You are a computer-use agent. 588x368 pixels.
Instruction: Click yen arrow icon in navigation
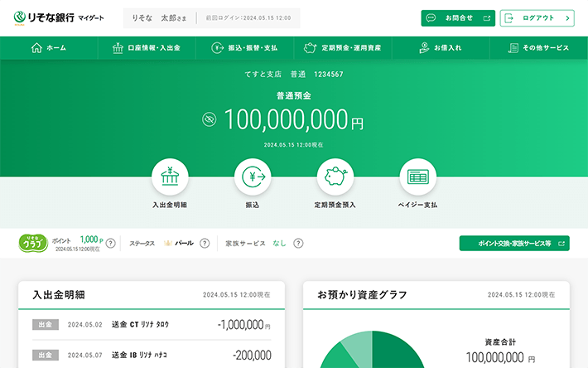(x=218, y=47)
